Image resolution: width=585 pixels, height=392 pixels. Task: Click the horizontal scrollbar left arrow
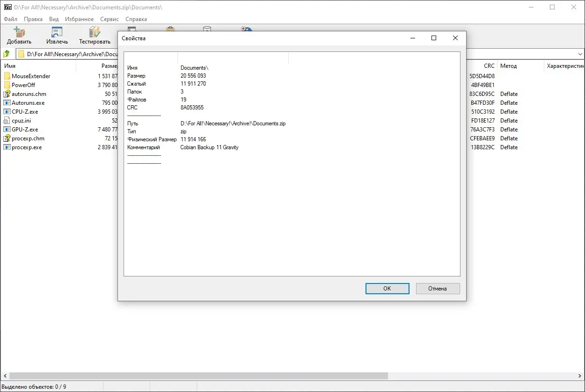click(4, 376)
